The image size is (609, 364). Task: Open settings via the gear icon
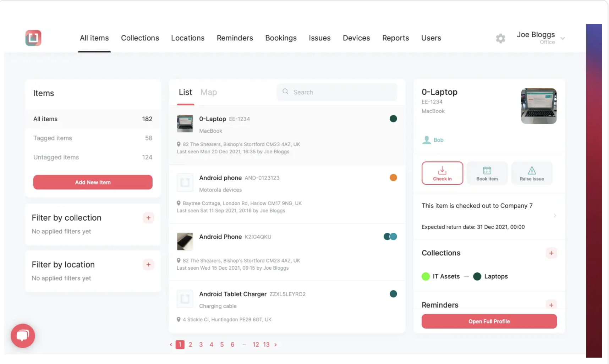click(x=500, y=38)
